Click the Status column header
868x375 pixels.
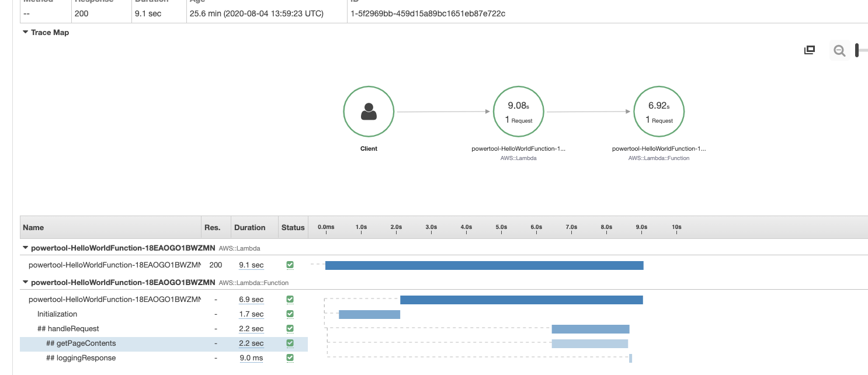point(293,227)
